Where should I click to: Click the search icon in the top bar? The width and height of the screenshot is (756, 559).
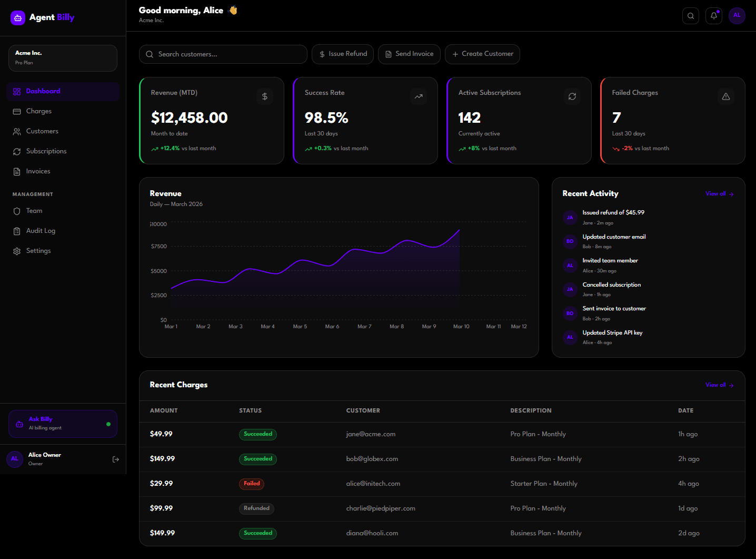[690, 15]
